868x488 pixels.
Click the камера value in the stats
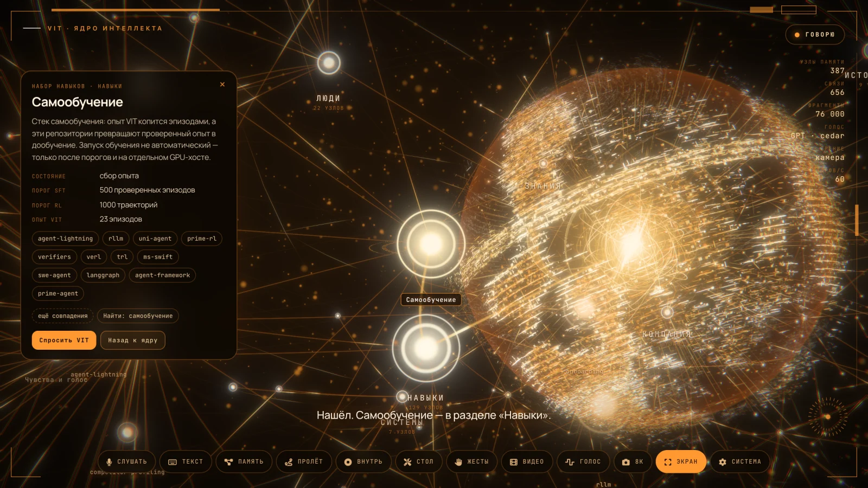[830, 158]
